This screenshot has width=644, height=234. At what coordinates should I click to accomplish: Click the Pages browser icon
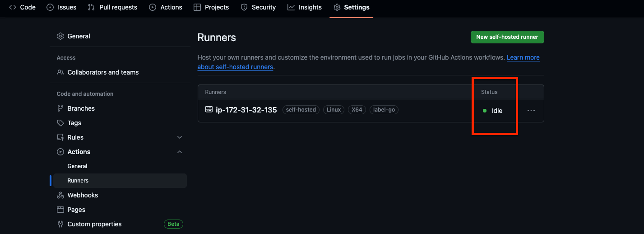(60, 210)
